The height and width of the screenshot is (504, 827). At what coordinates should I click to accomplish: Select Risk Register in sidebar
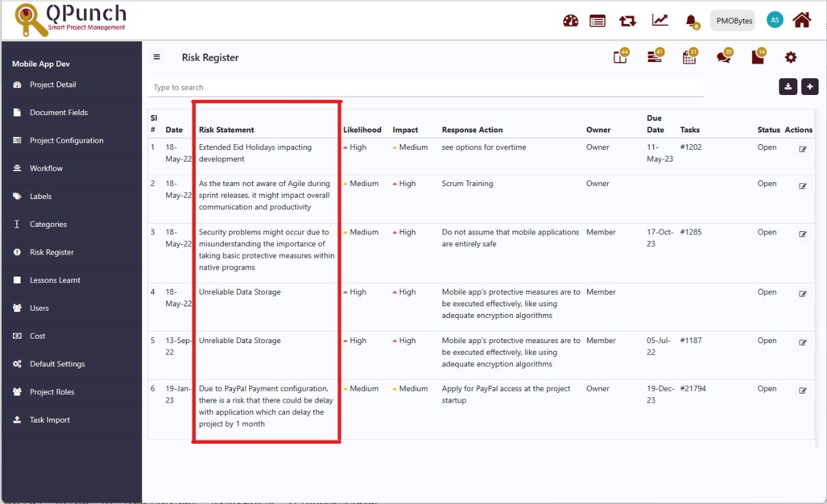[71, 252]
